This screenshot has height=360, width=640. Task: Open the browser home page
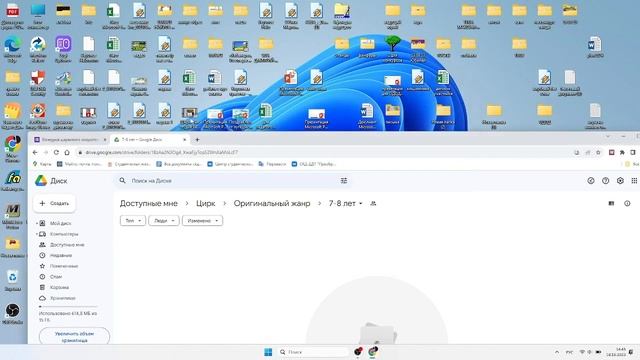tap(67, 152)
